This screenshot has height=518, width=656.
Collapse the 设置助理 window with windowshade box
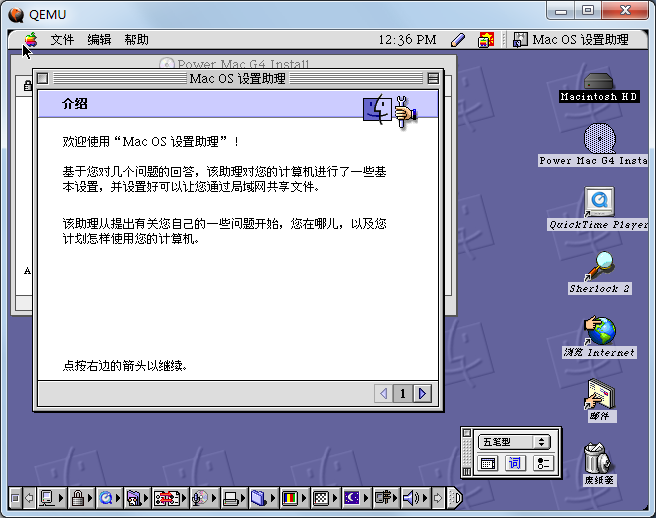point(433,78)
